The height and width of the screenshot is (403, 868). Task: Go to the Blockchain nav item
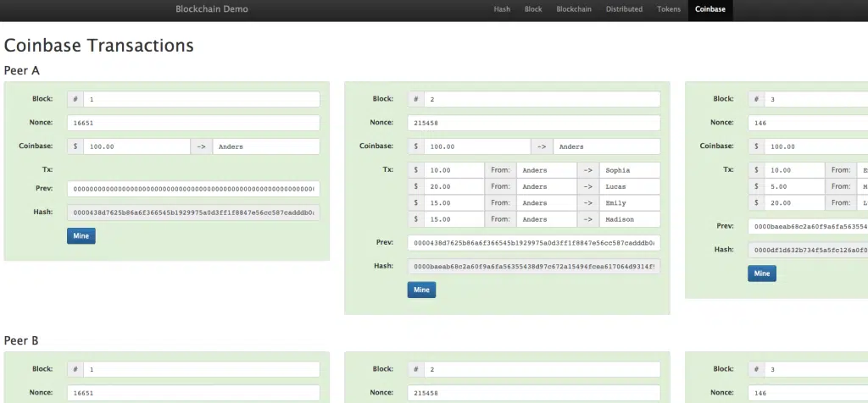(574, 9)
